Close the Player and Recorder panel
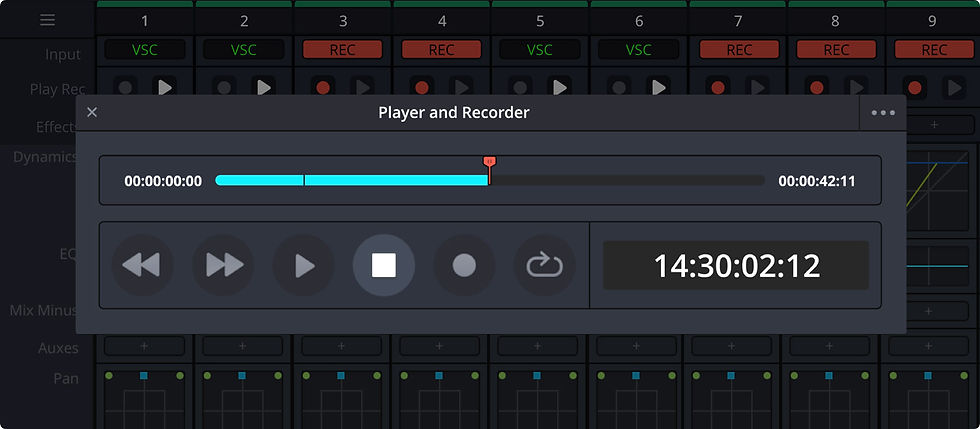 tap(92, 113)
